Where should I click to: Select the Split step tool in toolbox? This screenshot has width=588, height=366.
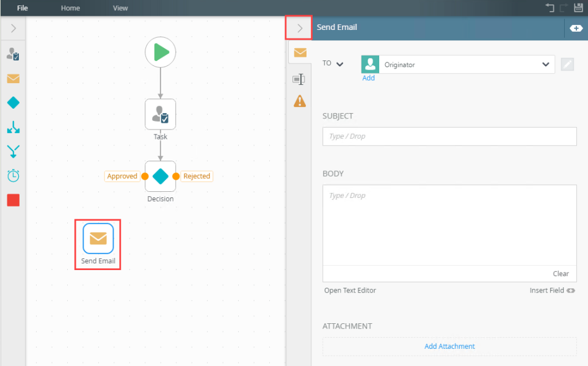point(13,127)
